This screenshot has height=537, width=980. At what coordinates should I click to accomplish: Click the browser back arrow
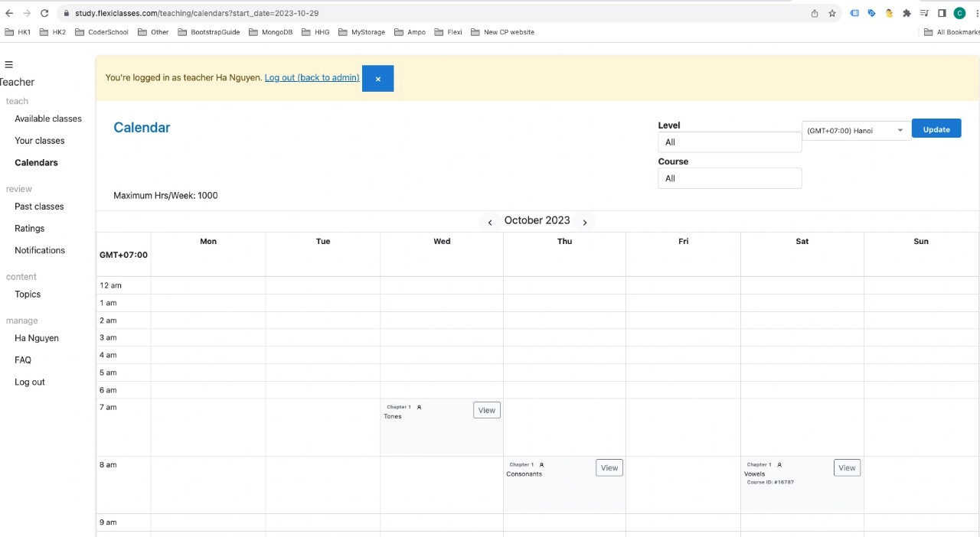[9, 13]
